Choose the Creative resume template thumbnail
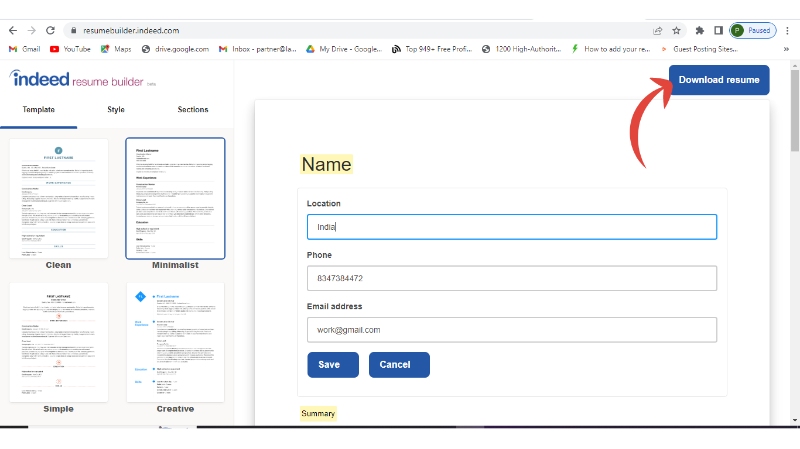The image size is (800, 449). coord(175,342)
